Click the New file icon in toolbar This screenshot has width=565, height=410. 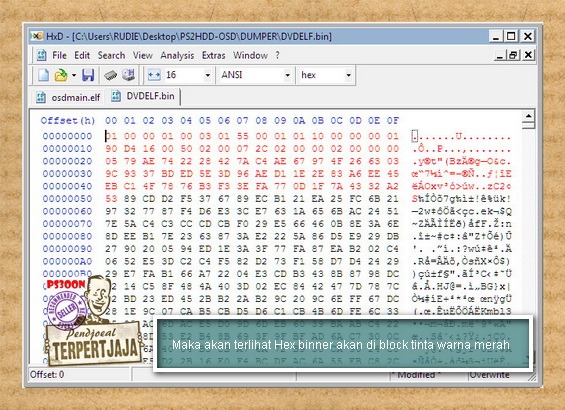(x=43, y=75)
